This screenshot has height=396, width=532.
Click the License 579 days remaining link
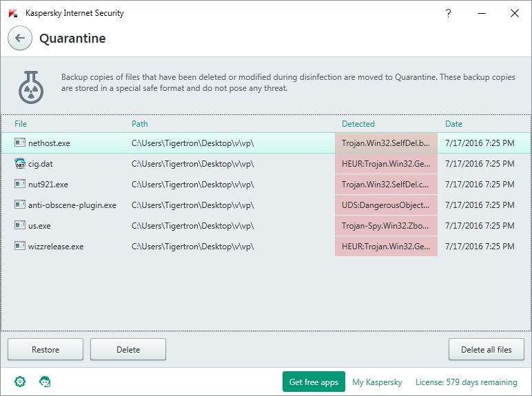[x=466, y=382]
